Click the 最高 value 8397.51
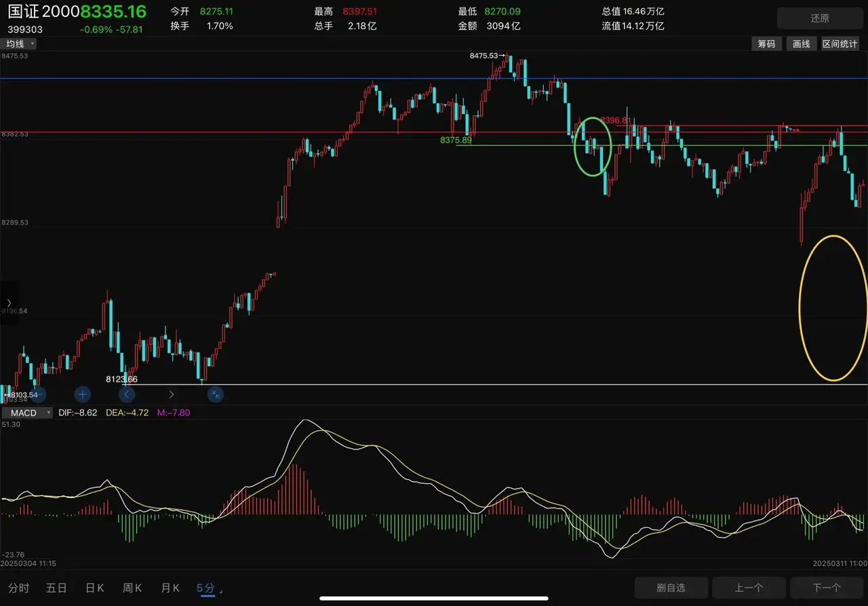Image resolution: width=868 pixels, height=606 pixels. click(360, 12)
